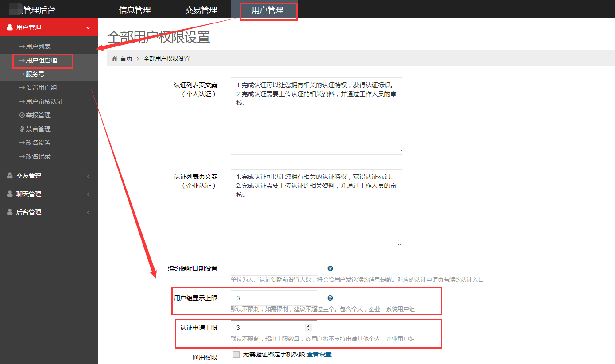
Task: Expand the 聊天管理 section chevron
Action: (x=88, y=194)
